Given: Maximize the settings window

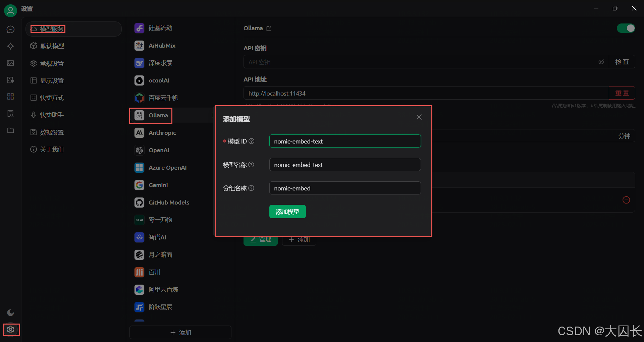Looking at the screenshot, I should click(x=615, y=8).
